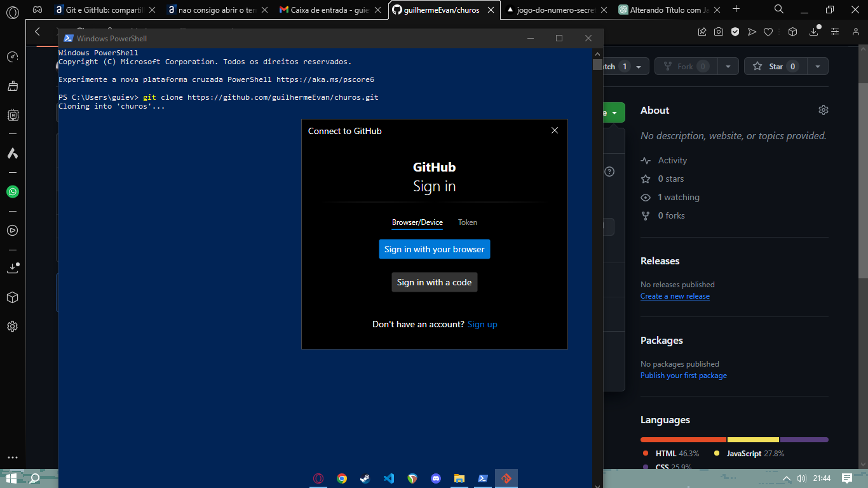Open the sidebar extensions cube icon
The height and width of the screenshot is (488, 868).
[12, 297]
